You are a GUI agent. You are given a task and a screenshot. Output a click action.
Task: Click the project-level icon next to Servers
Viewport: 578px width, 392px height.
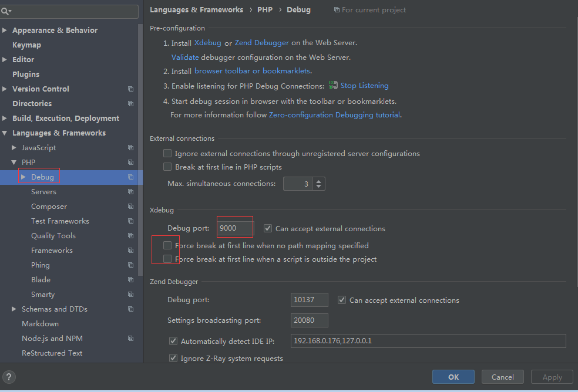130,191
